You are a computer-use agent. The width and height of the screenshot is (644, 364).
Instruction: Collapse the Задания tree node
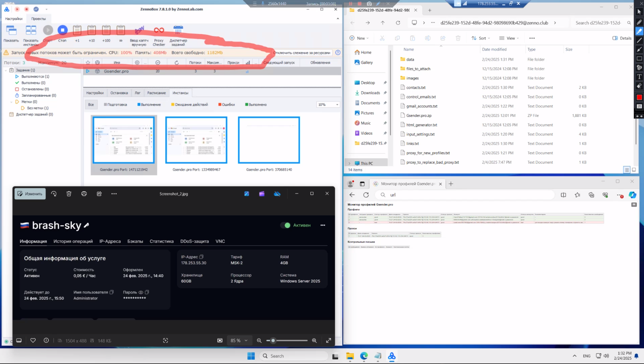6,70
